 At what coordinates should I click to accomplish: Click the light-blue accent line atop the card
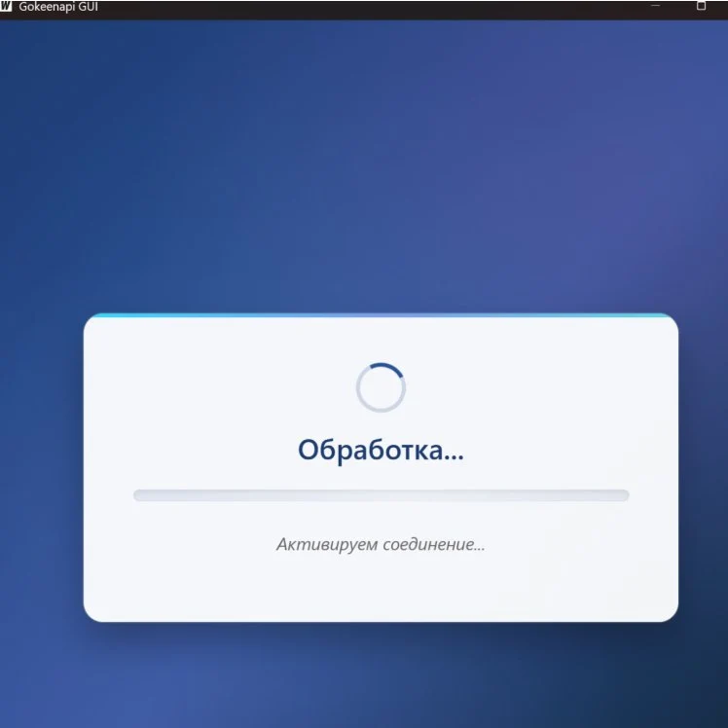[x=381, y=315]
